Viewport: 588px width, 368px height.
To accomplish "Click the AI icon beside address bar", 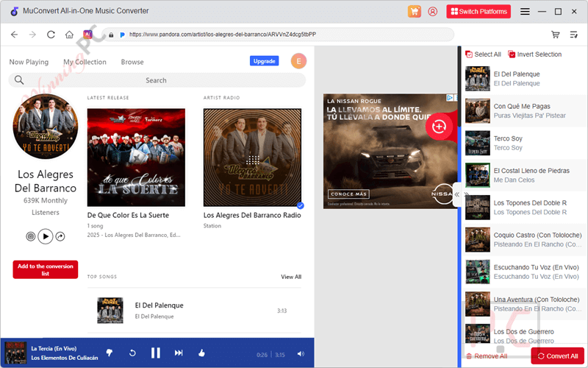I will 87,35.
